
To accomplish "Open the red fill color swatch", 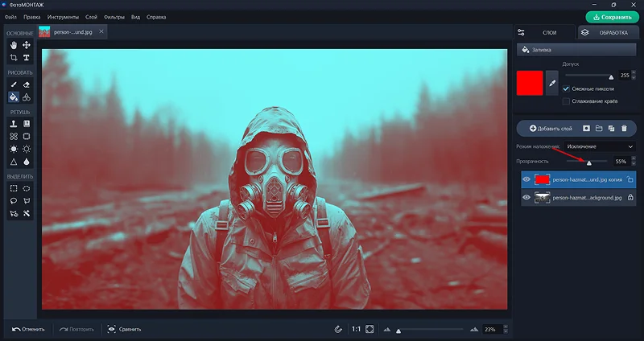I will pos(530,84).
